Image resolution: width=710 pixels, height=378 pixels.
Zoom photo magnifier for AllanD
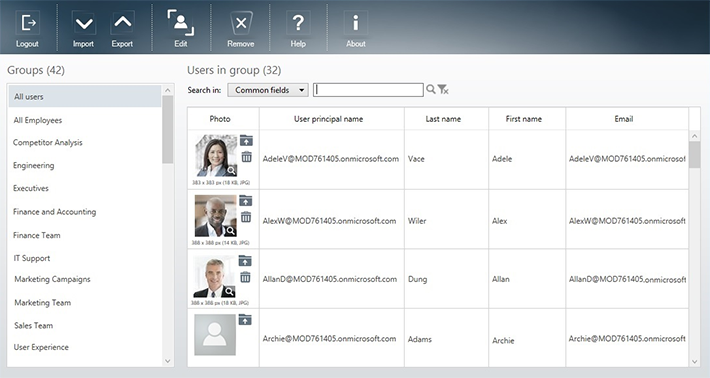point(230,291)
